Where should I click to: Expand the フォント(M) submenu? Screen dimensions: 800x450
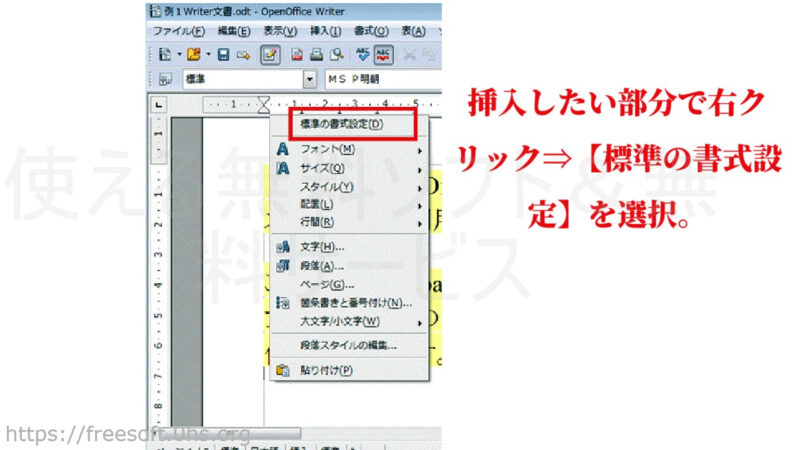[350, 149]
